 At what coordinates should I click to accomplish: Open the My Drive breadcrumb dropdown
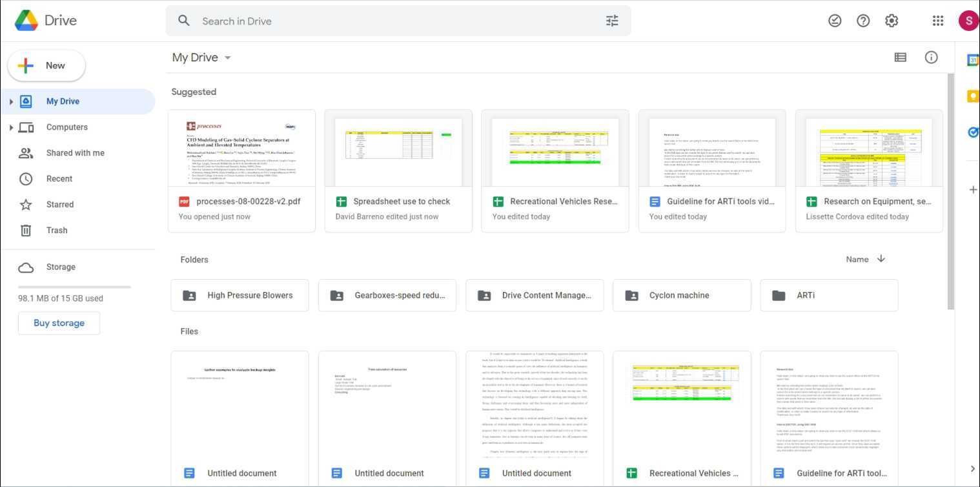click(227, 57)
